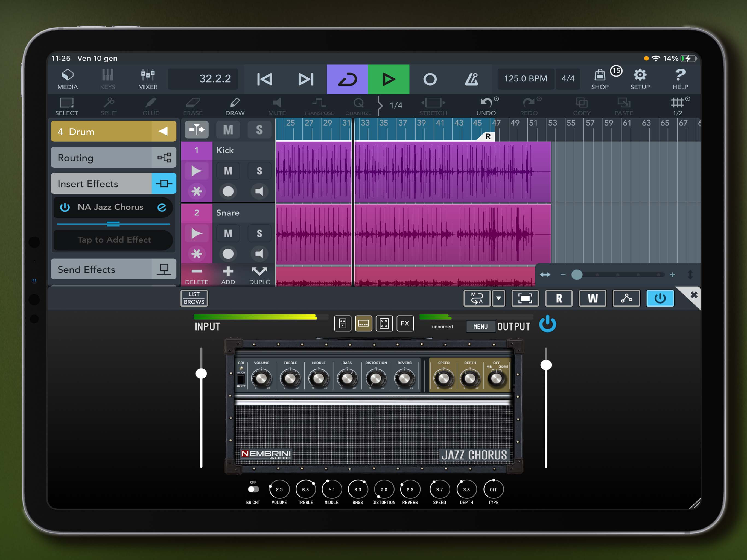Choose the Erase tool

tap(193, 106)
